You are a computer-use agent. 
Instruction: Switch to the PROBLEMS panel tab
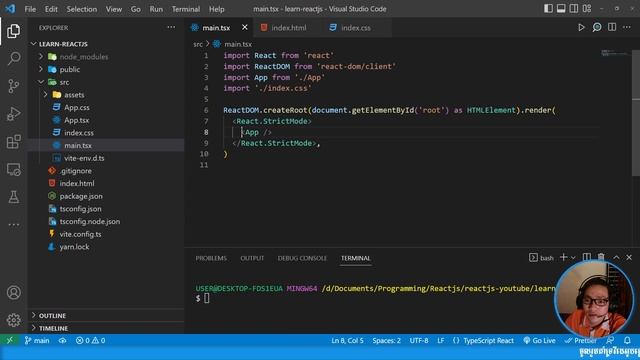click(x=211, y=258)
